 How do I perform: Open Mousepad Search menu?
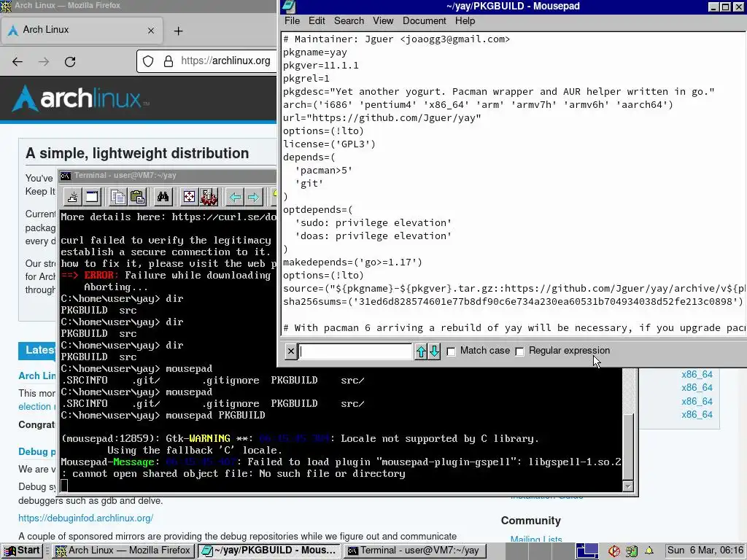tap(349, 21)
